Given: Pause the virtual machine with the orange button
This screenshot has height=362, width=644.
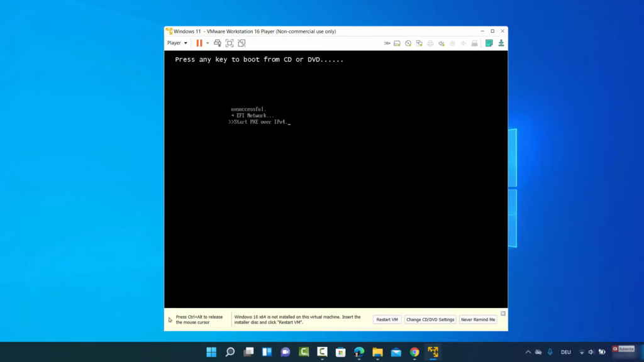Looking at the screenshot, I should coord(199,43).
